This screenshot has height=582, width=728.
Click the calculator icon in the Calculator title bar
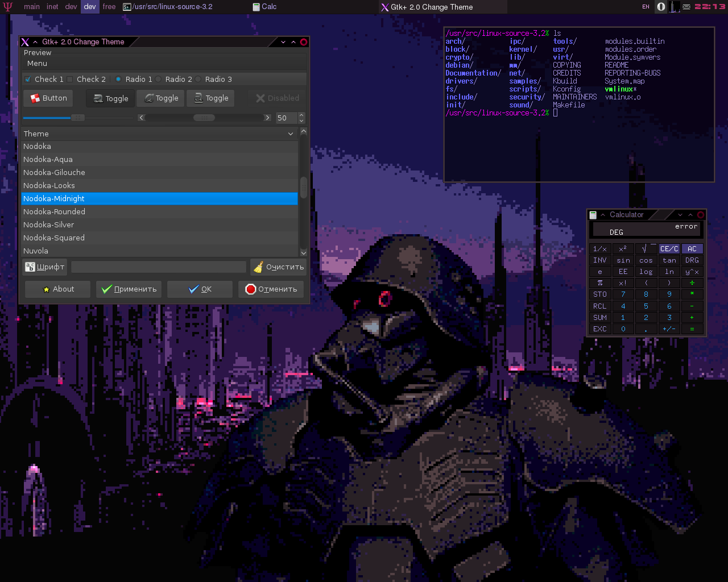coord(593,215)
